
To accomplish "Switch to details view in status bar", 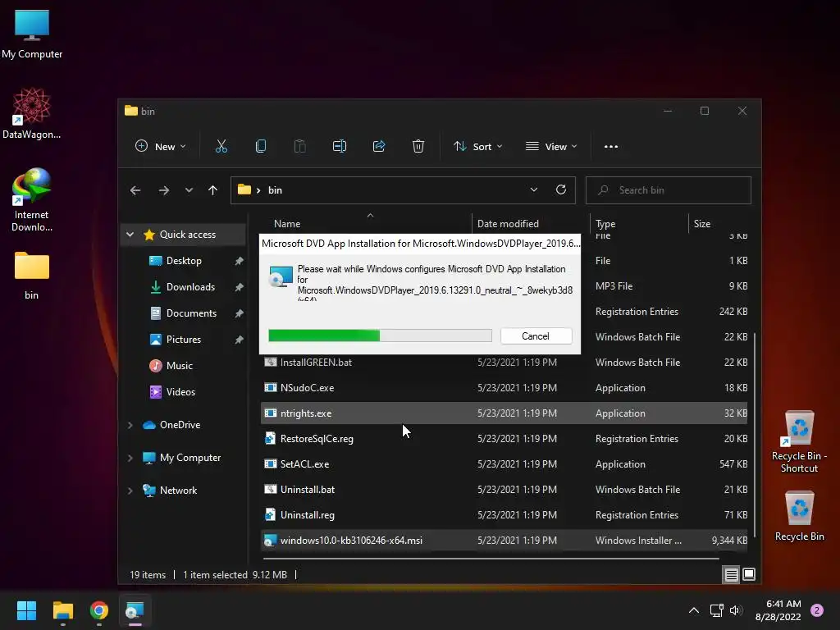I will tap(731, 574).
